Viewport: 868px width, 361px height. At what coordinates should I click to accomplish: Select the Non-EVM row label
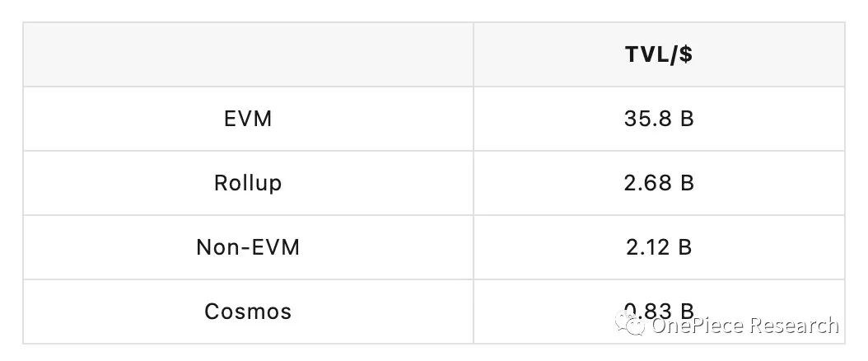(248, 247)
